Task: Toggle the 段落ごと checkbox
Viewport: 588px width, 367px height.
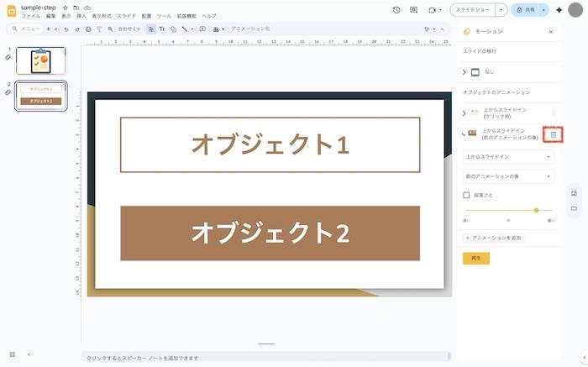Action: [x=466, y=195]
